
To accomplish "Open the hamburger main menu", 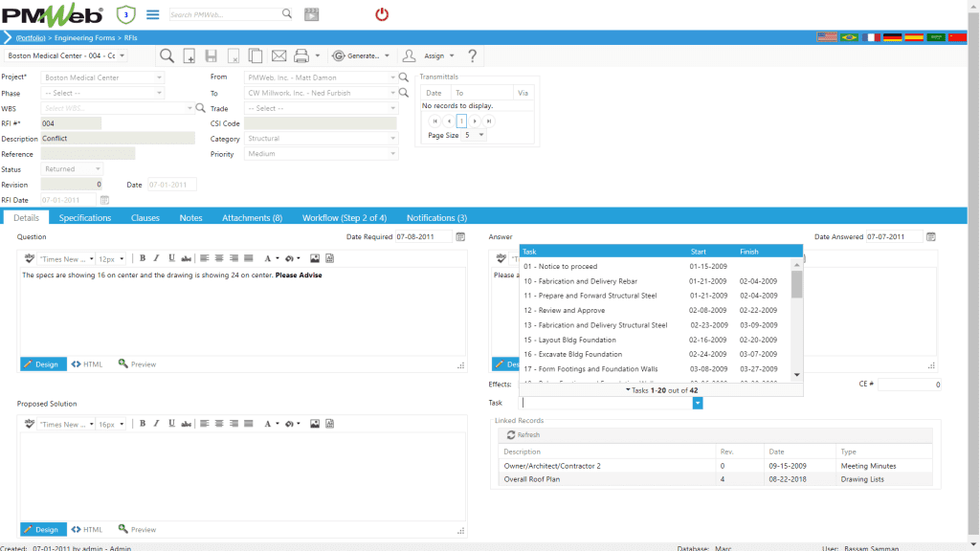I will [x=152, y=14].
